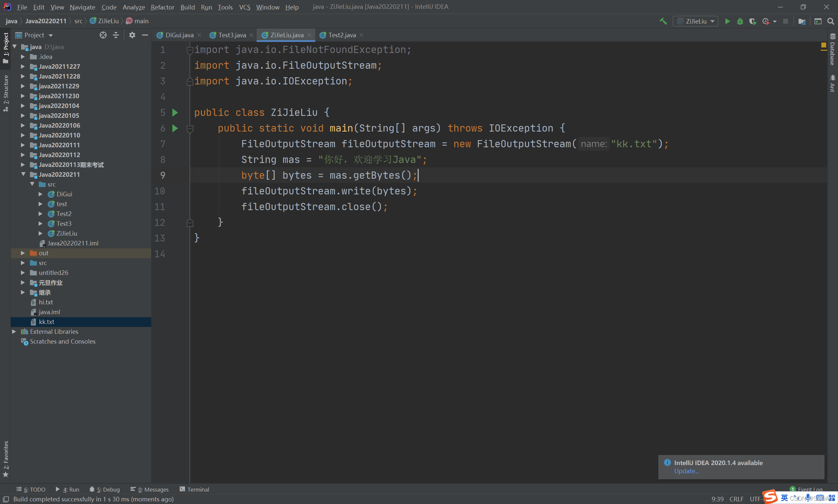
Task: Open Project panel settings gear
Action: (x=132, y=35)
